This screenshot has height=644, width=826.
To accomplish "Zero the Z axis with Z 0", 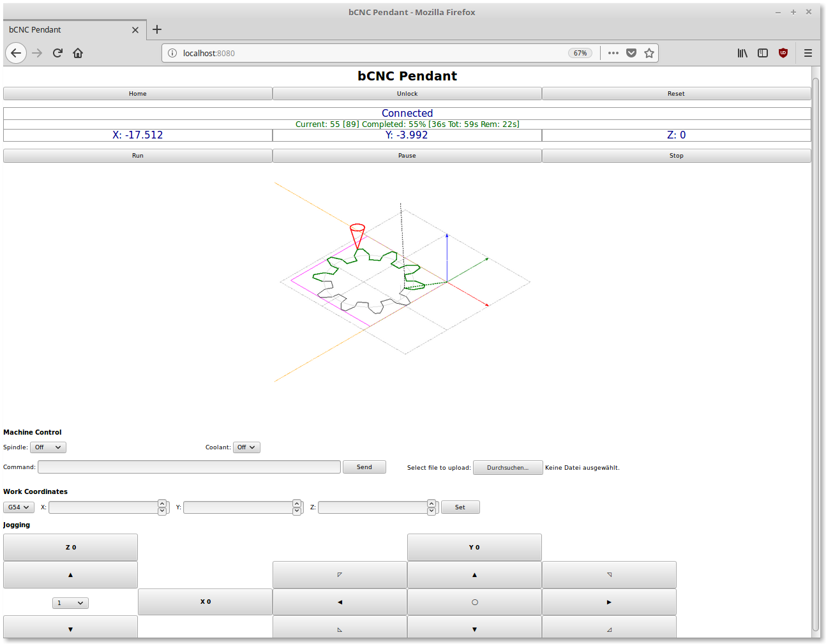I will click(70, 548).
